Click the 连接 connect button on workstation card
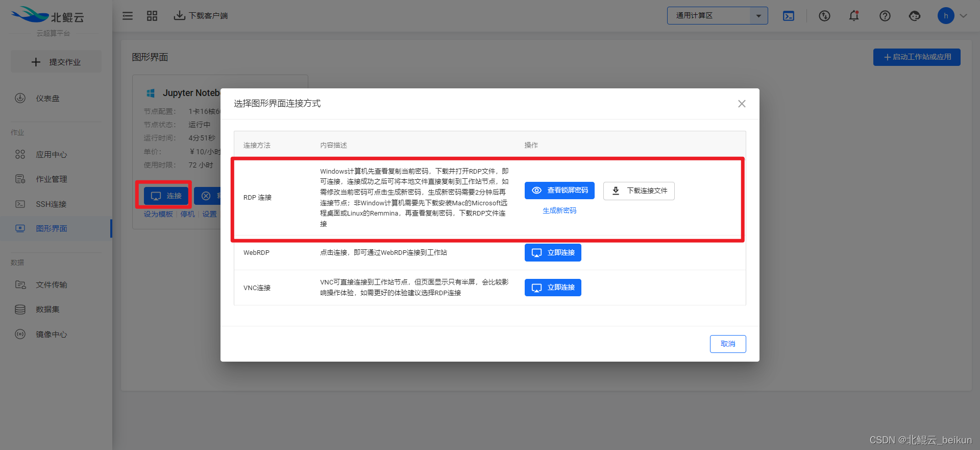The image size is (980, 450). point(166,196)
